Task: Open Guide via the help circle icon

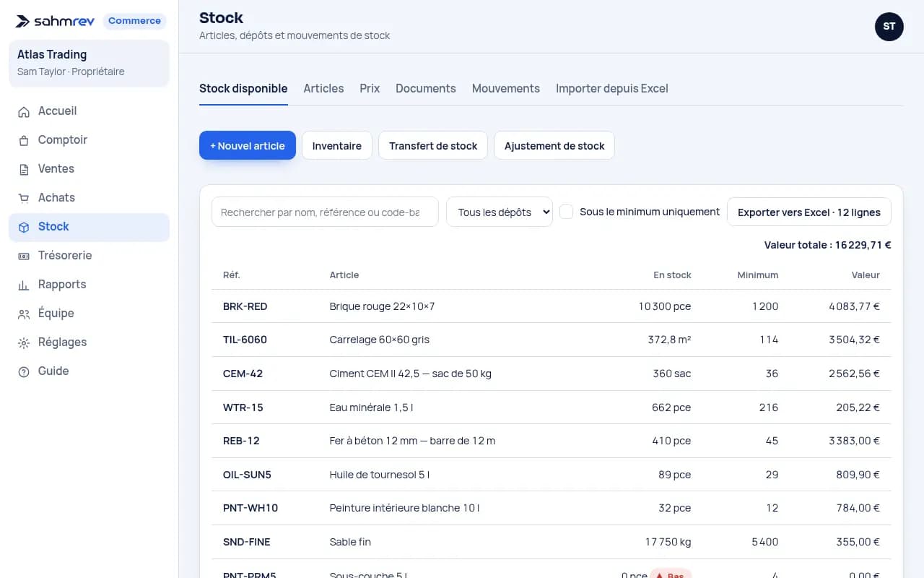Action: 24,371
